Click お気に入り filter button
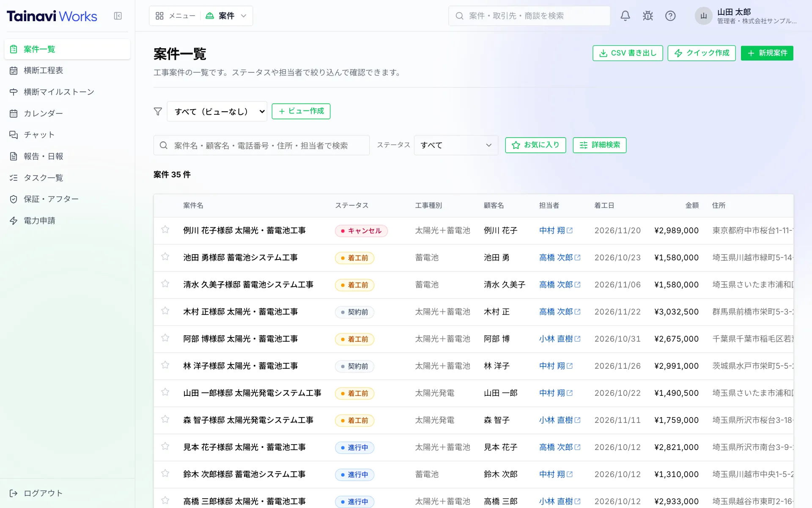 pyautogui.click(x=535, y=145)
